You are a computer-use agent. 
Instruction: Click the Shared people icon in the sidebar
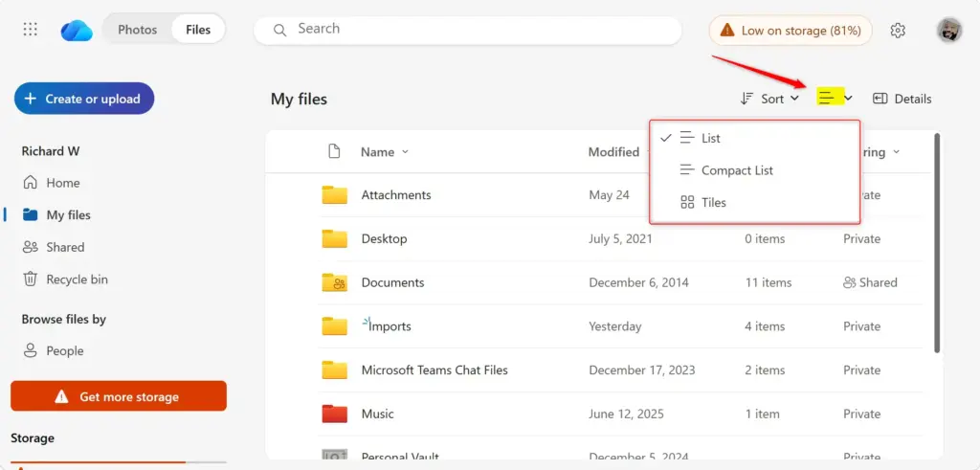(x=30, y=247)
